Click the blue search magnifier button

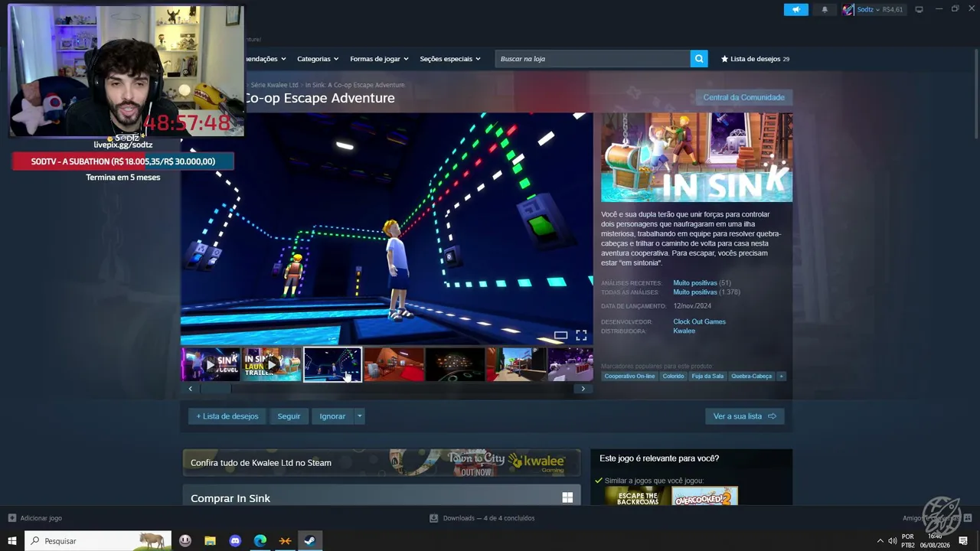tap(699, 59)
